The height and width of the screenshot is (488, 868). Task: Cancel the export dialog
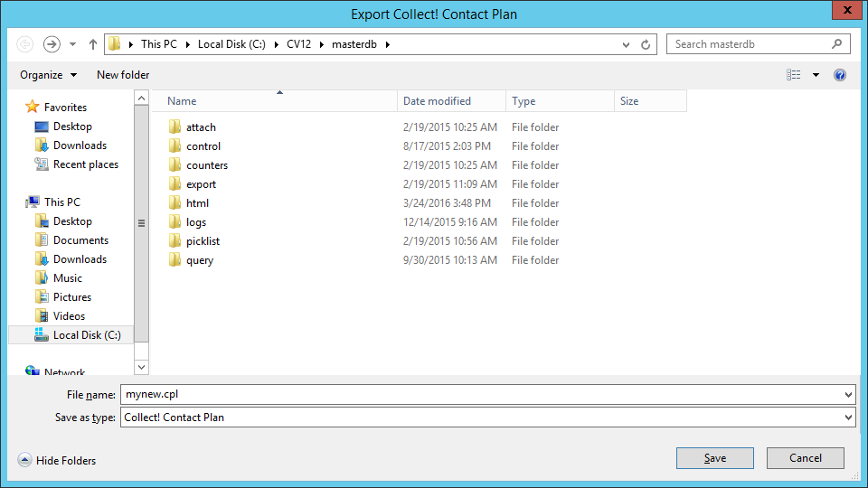click(805, 458)
